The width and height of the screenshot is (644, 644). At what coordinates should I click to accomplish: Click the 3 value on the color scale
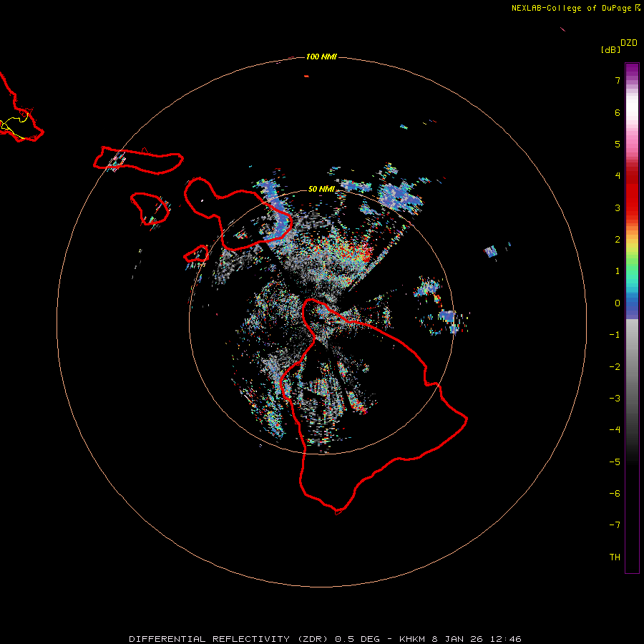pyautogui.click(x=618, y=208)
